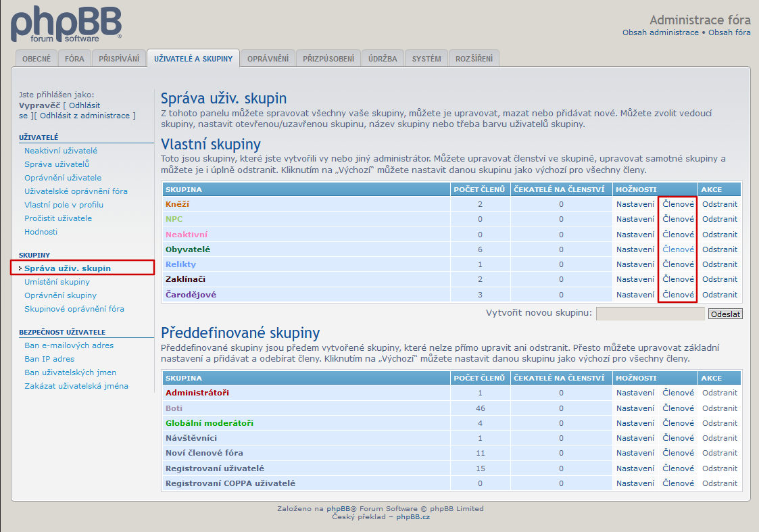Select the UŽIVATELÉ A SKUPINY tab
This screenshot has height=532, width=759.
click(x=193, y=59)
